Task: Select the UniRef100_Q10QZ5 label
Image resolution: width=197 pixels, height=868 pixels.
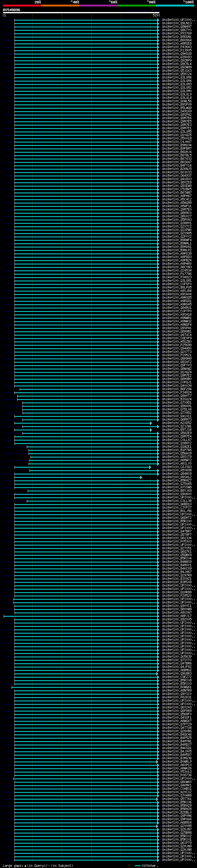Action: tap(177, 135)
